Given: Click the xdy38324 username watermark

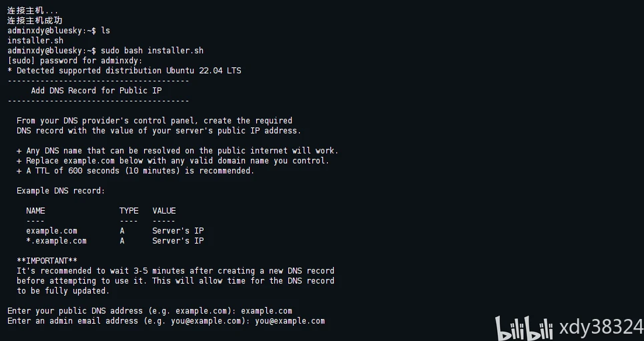Looking at the screenshot, I should tap(599, 327).
